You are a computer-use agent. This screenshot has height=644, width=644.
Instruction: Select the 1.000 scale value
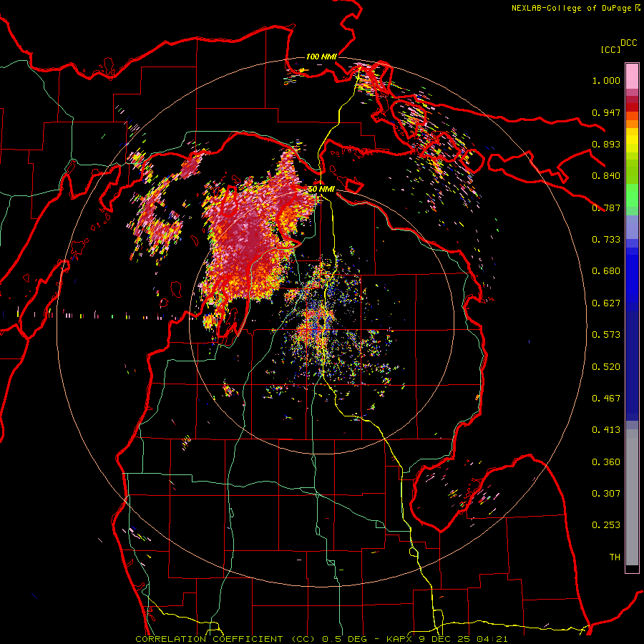click(x=606, y=81)
